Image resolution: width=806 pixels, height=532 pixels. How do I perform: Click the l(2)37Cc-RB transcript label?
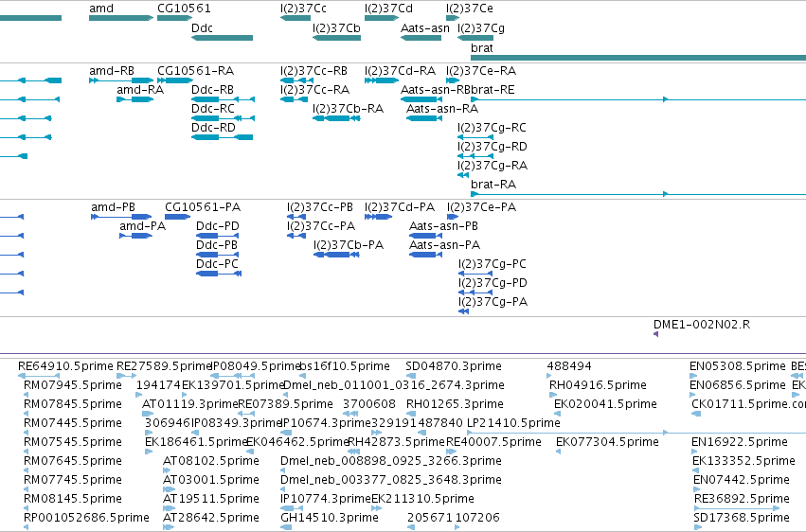[x=313, y=70]
